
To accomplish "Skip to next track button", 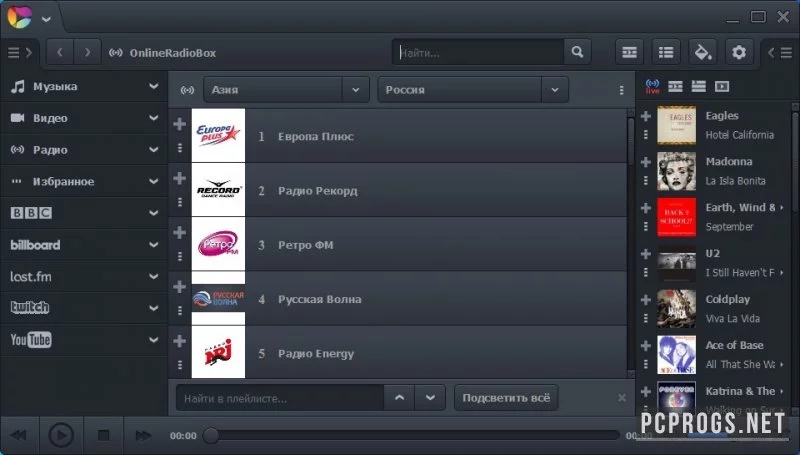I will (143, 435).
